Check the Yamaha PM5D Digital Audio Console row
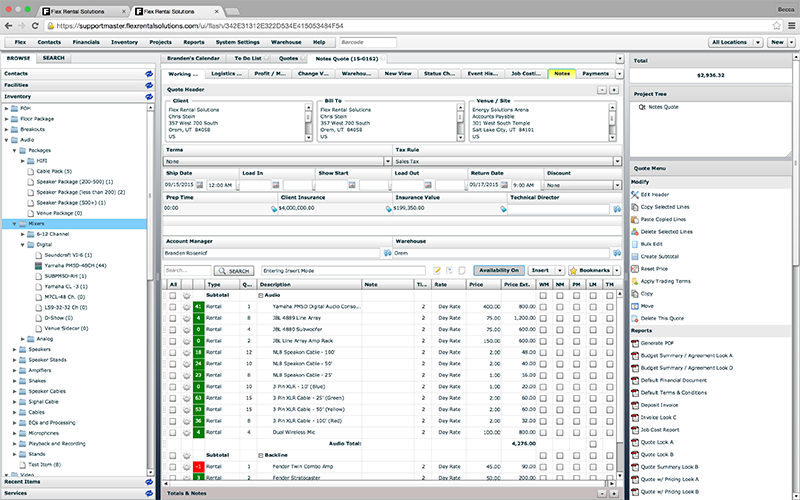This screenshot has width=800, height=500. [172, 307]
